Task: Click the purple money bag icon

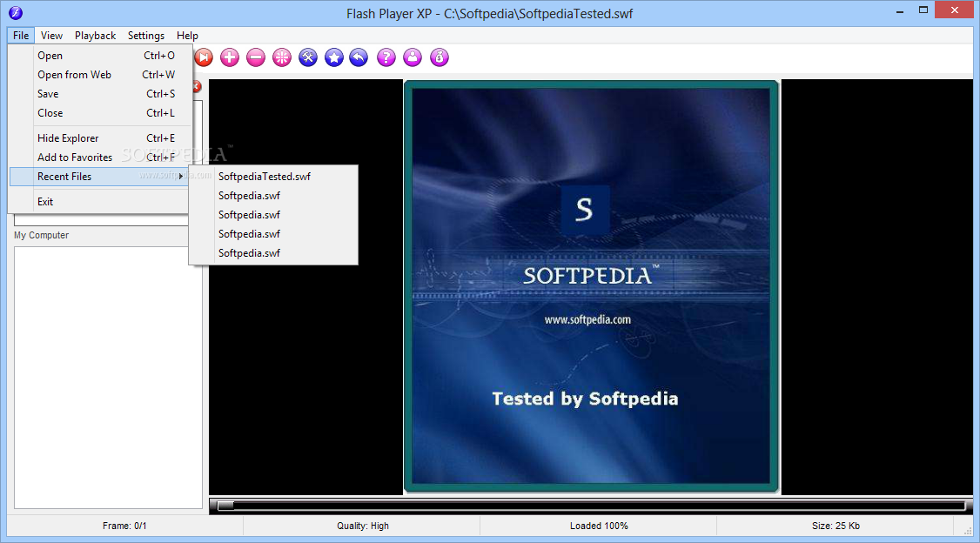Action: pyautogui.click(x=440, y=57)
